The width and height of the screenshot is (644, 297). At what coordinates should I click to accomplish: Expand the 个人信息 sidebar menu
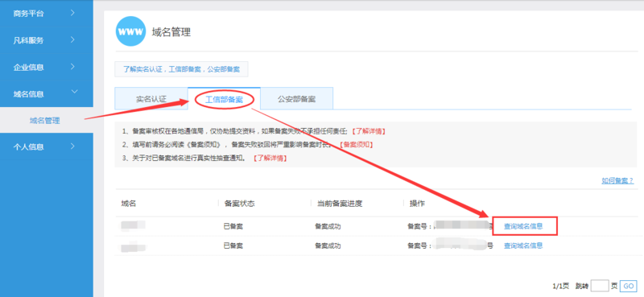[x=47, y=146]
